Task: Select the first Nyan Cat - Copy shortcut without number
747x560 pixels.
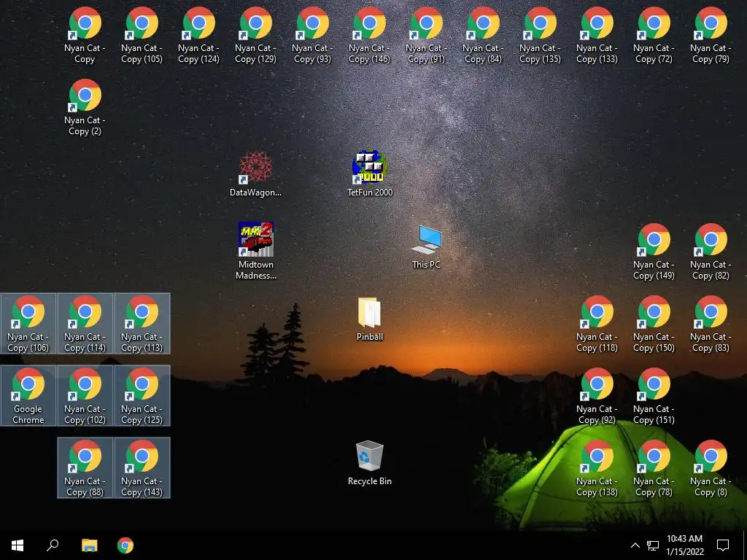Action: (85, 36)
